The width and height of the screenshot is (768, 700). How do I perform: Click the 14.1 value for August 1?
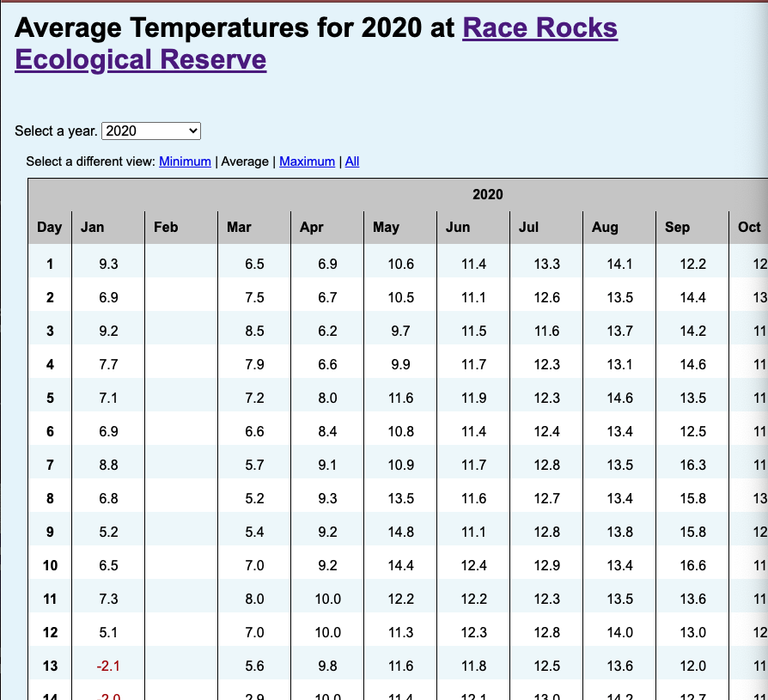(619, 264)
